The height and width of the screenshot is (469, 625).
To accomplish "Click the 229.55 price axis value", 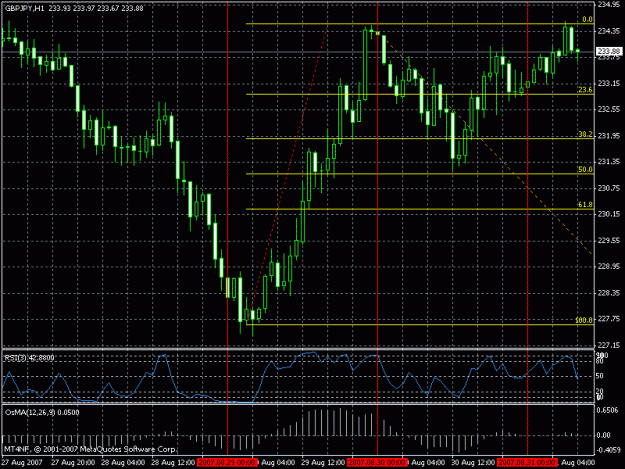I will 609,240.
